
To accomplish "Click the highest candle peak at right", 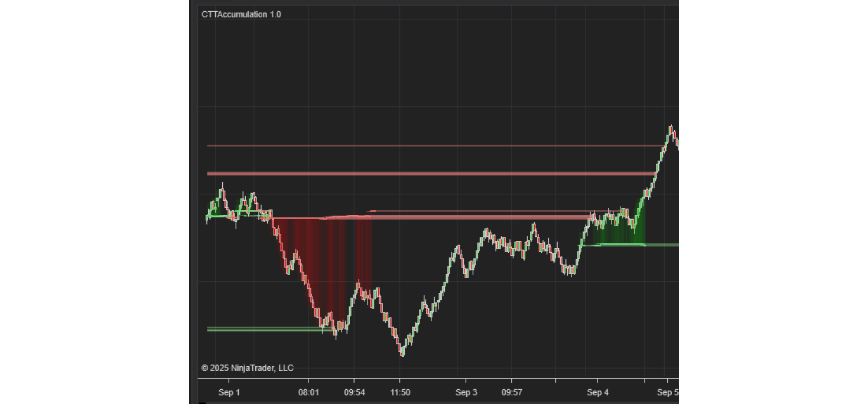I will [671, 128].
